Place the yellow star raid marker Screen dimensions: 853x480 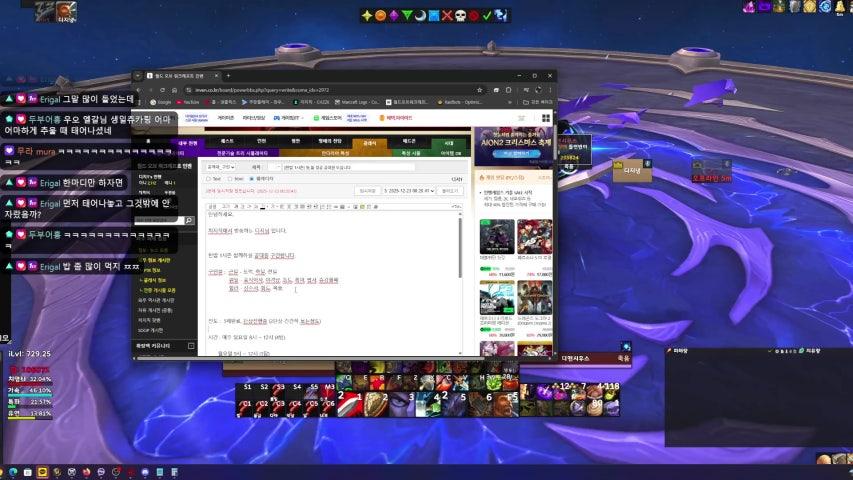(x=367, y=16)
